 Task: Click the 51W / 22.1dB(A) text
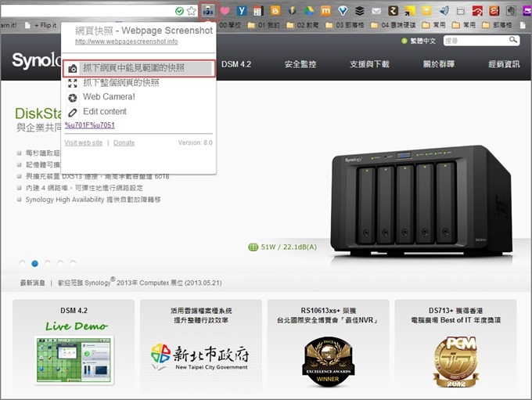289,247
